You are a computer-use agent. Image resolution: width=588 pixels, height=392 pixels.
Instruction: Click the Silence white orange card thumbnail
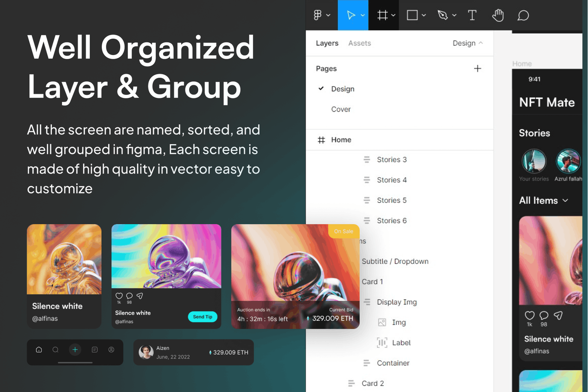click(x=64, y=259)
